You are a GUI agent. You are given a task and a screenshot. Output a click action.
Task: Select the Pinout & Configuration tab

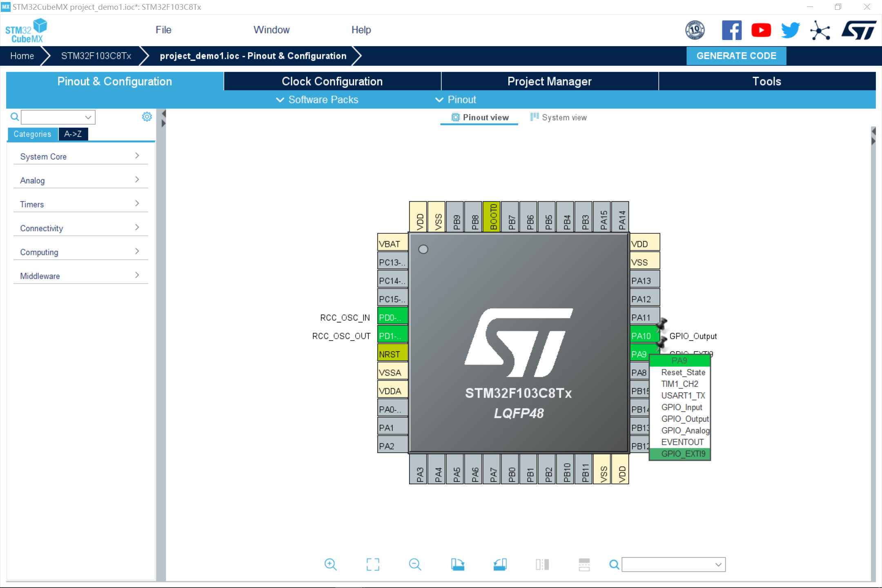(x=115, y=81)
